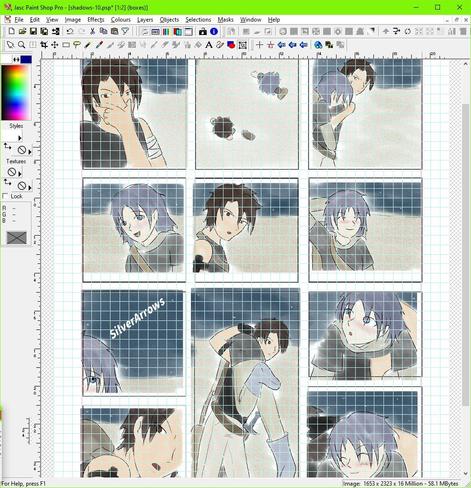471x488 pixels.
Task: Create a new image with New icon
Action: coord(12,31)
